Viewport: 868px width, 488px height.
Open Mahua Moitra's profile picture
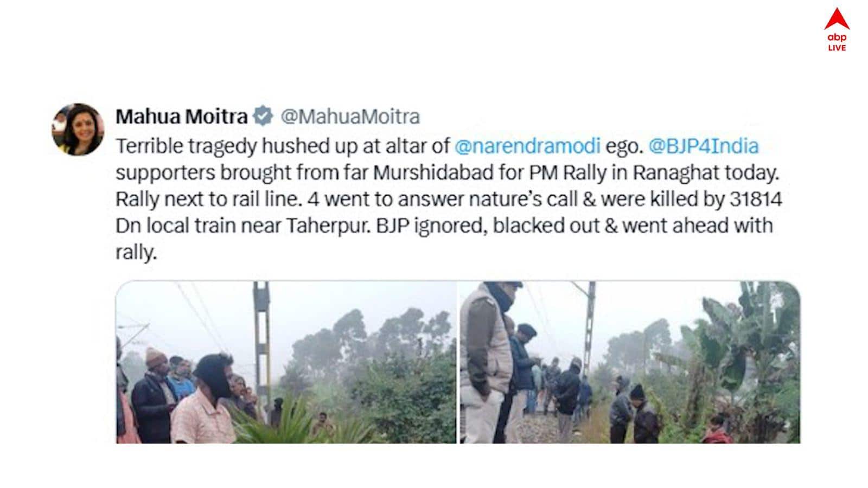tap(78, 130)
